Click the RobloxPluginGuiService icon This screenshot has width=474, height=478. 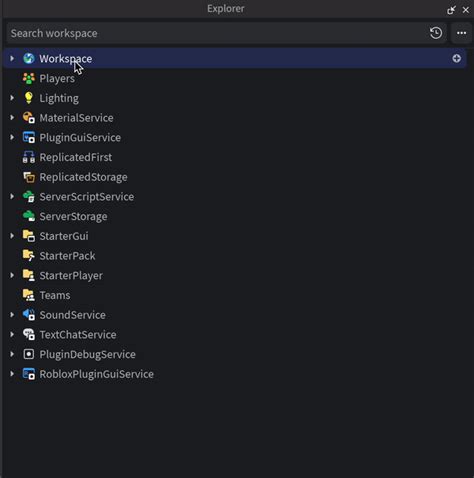pos(29,374)
